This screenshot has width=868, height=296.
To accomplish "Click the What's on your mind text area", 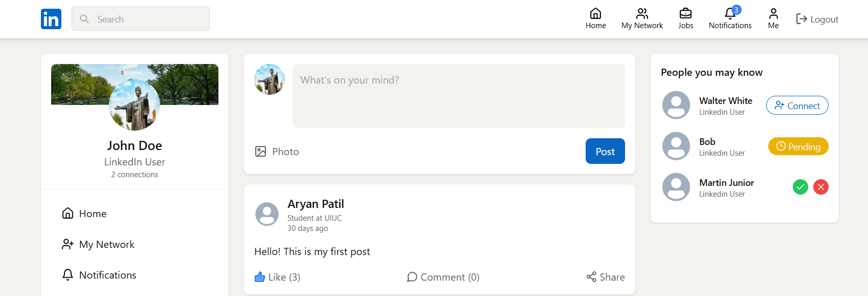I will coord(458,95).
